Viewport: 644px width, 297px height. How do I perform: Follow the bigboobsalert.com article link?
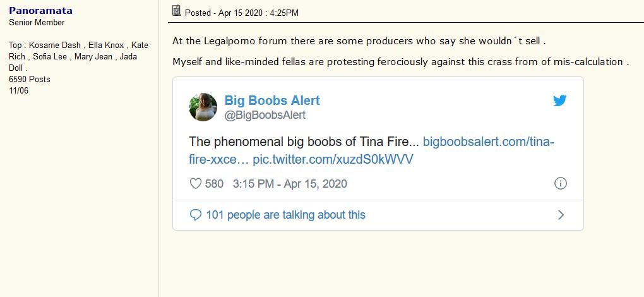click(x=488, y=142)
